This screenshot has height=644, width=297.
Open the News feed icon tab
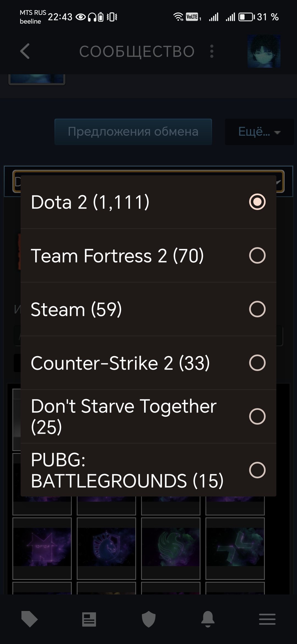[x=89, y=620]
